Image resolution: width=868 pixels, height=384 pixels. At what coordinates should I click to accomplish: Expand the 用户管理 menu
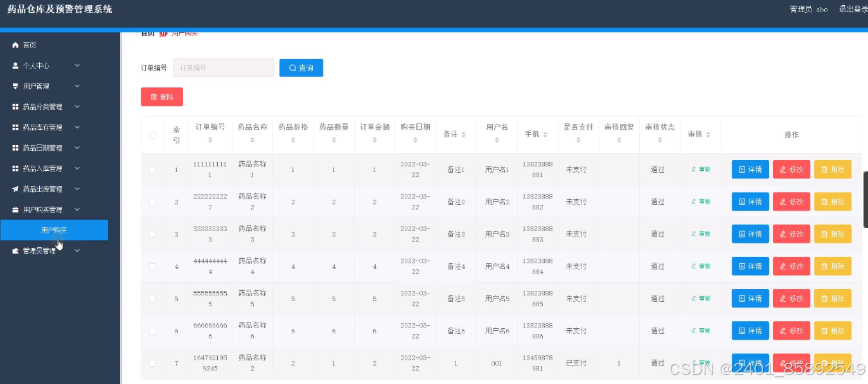click(x=45, y=85)
